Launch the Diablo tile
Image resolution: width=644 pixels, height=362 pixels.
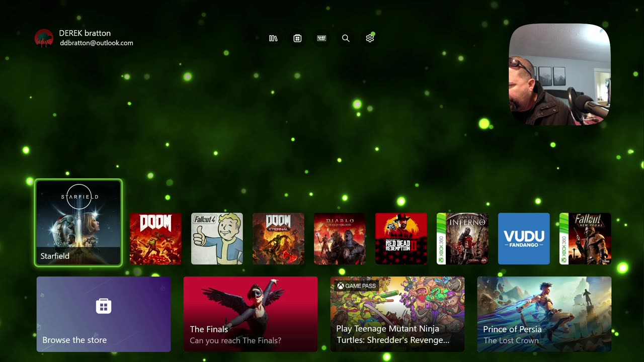(340, 238)
